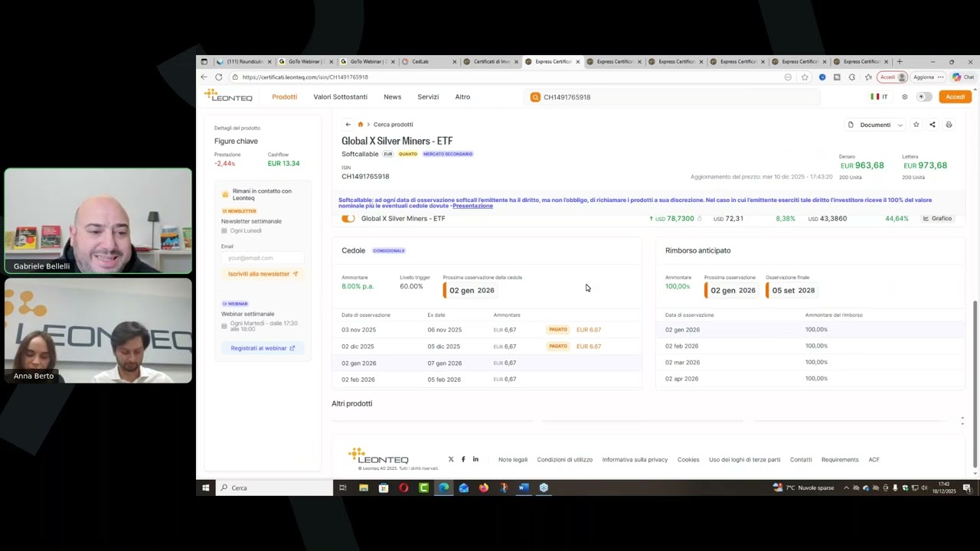The image size is (980, 551).
Task: Click the Anna Berto webcam thumbnail
Action: [98, 331]
